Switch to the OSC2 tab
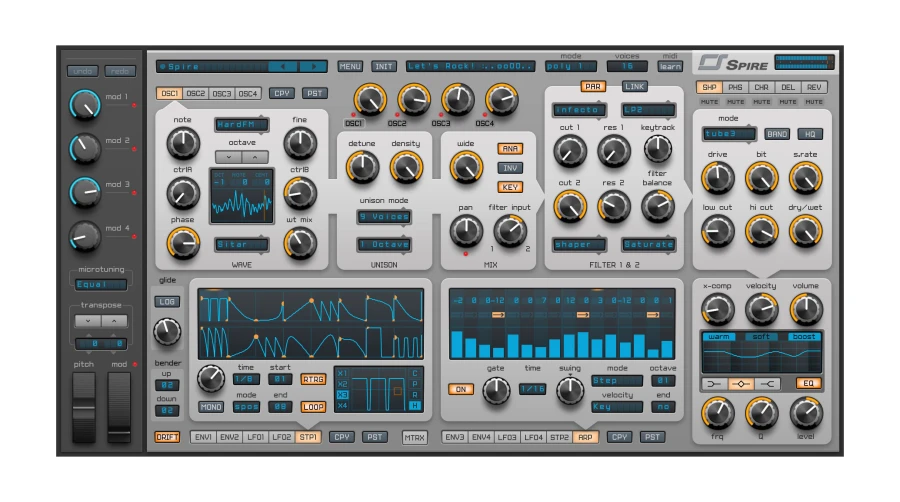 tap(195, 94)
